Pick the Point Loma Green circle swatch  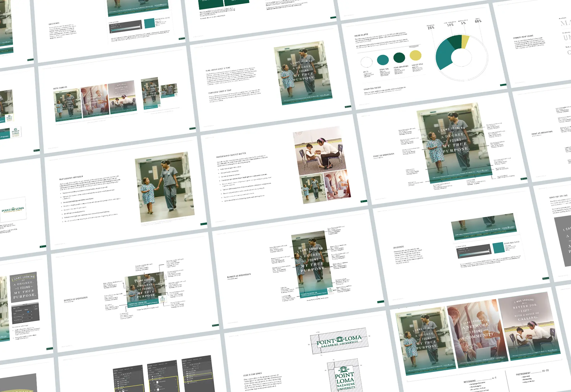(399, 58)
